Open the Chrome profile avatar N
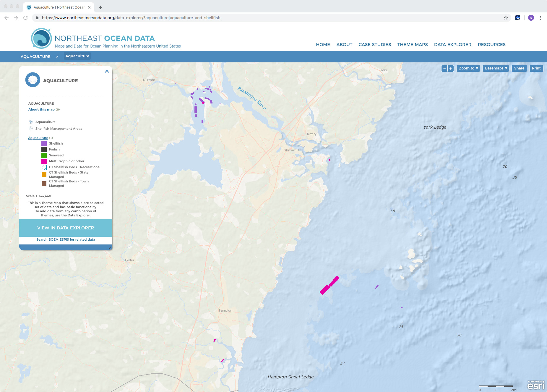 531,18
